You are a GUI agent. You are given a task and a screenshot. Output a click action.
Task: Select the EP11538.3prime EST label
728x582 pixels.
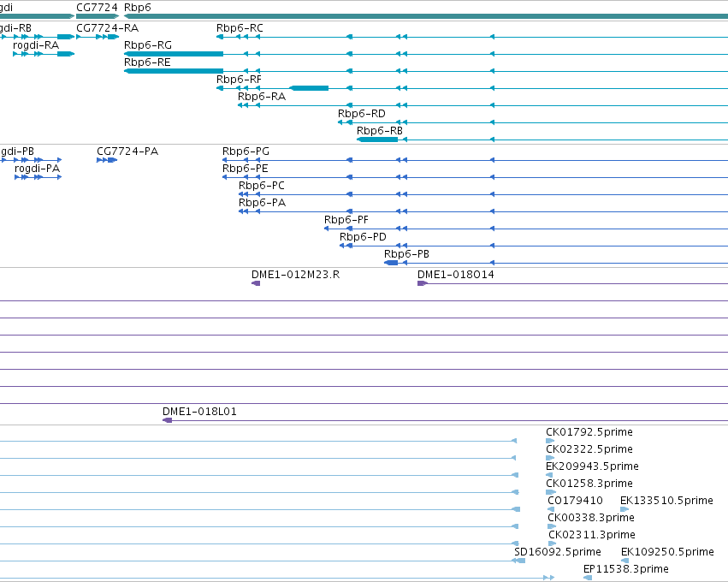(x=626, y=569)
